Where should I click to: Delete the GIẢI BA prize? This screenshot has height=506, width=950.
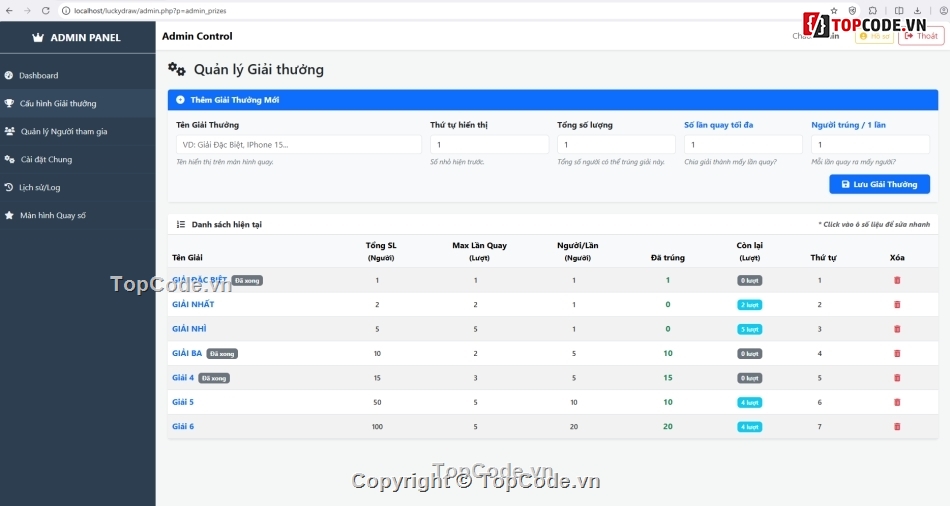click(896, 353)
